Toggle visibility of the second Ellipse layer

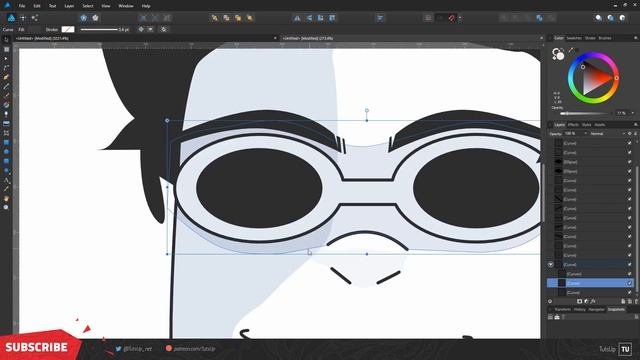pos(629,171)
